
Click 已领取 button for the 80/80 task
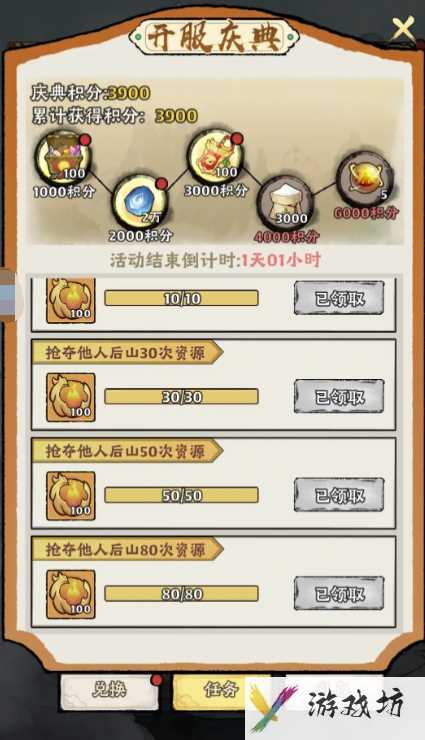pos(339,594)
